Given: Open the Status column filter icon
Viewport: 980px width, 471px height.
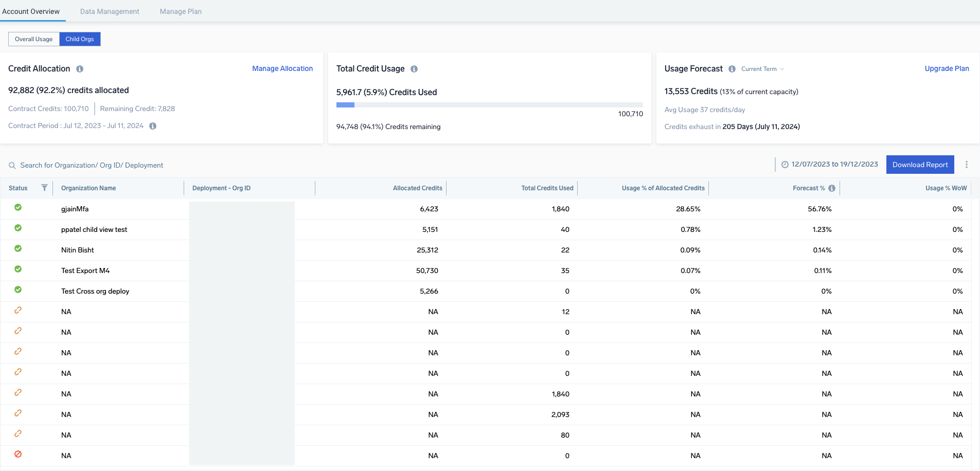Looking at the screenshot, I should pyautogui.click(x=44, y=188).
